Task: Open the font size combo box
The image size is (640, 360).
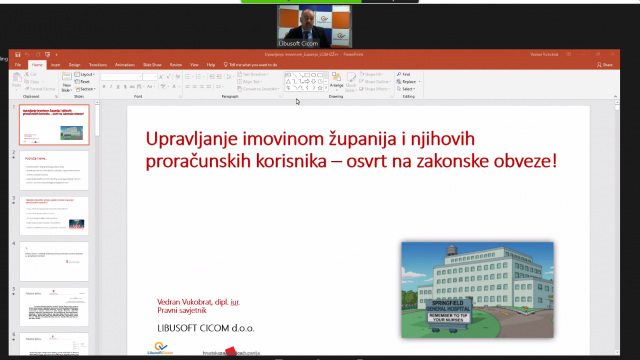Action: coord(150,77)
